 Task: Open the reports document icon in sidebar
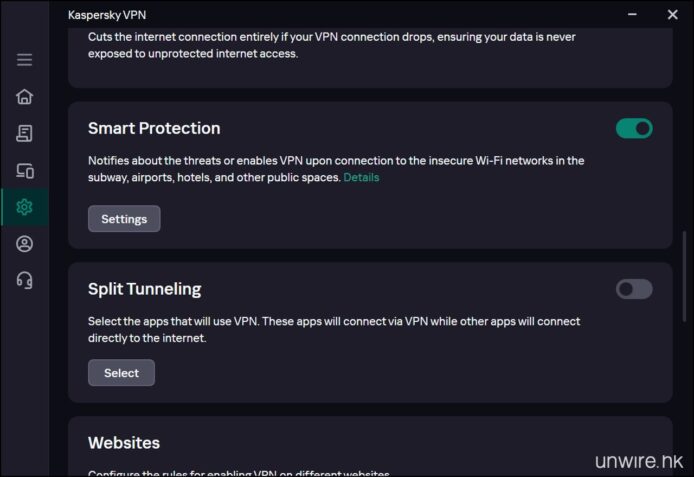click(x=24, y=133)
